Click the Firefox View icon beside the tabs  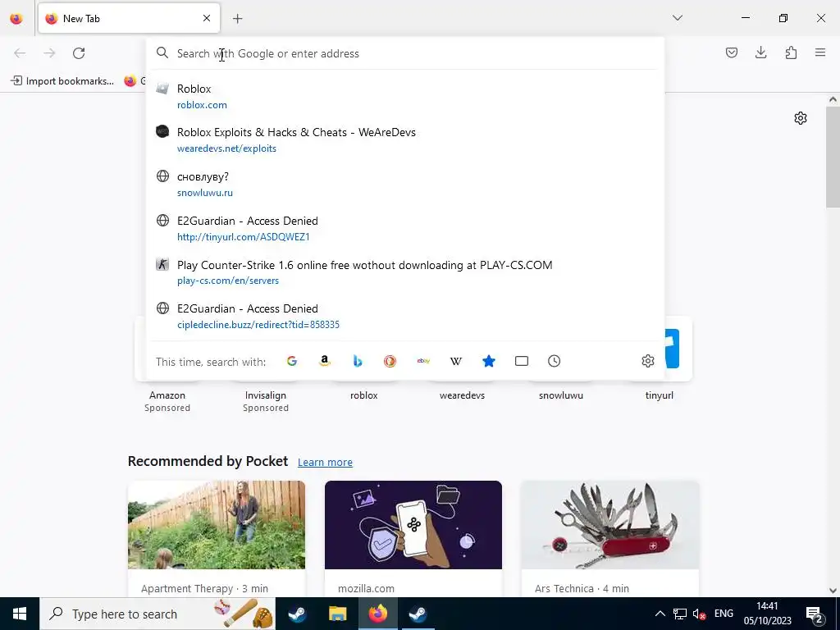[16, 18]
